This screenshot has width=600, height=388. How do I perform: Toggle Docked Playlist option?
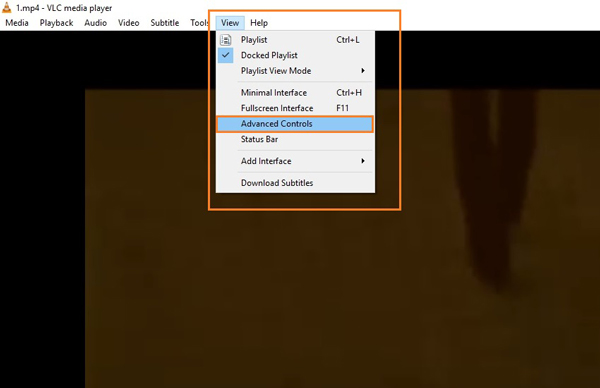point(295,55)
